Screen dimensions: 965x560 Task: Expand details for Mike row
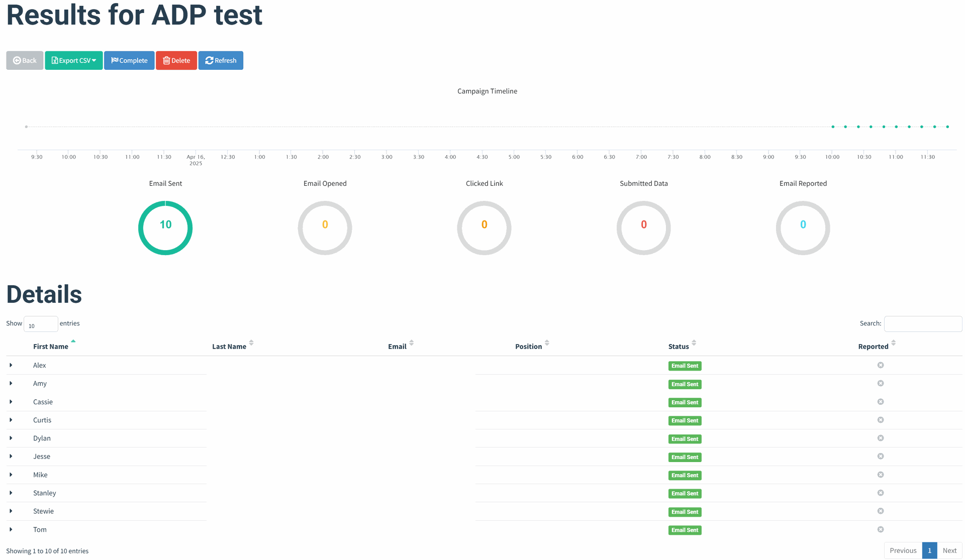(11, 475)
